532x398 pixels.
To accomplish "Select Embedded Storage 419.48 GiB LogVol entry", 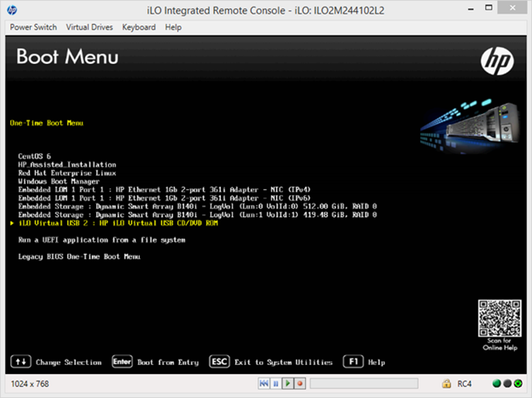I will tap(198, 215).
